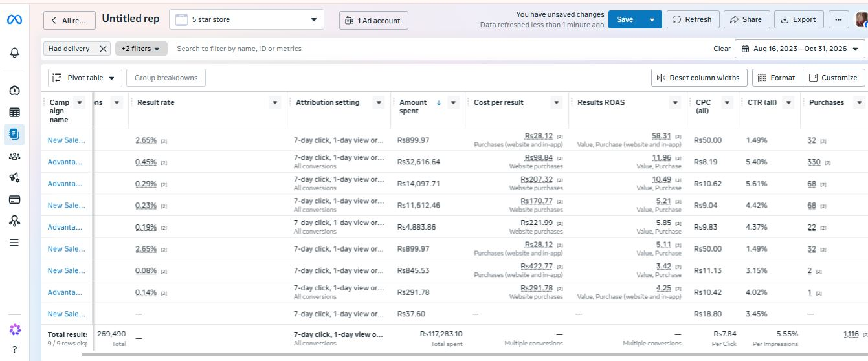Click the Rs117,283.10 total spent cell

tap(441, 334)
